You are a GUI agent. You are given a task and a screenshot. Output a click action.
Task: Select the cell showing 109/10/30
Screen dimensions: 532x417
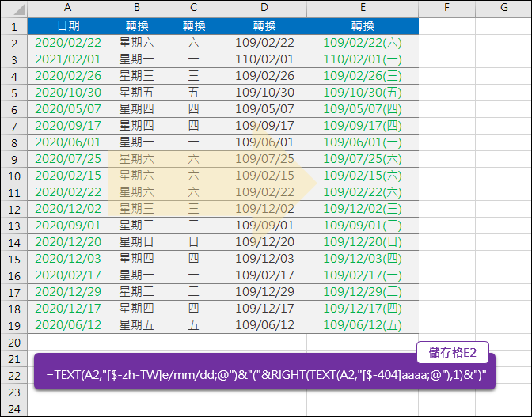(x=264, y=93)
